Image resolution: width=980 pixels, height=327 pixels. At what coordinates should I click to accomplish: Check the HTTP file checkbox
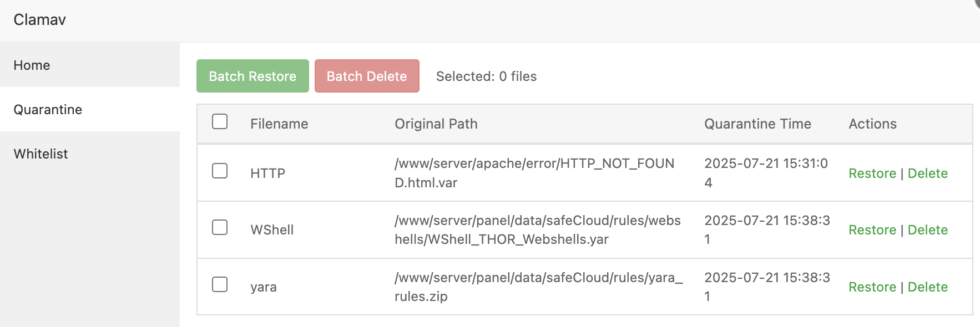220,171
